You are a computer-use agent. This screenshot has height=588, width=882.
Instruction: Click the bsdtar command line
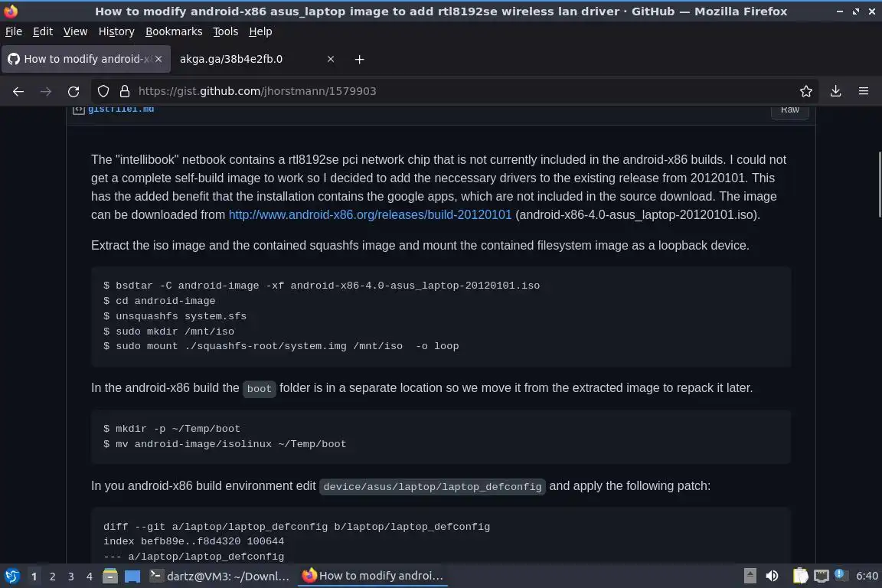[x=322, y=286]
